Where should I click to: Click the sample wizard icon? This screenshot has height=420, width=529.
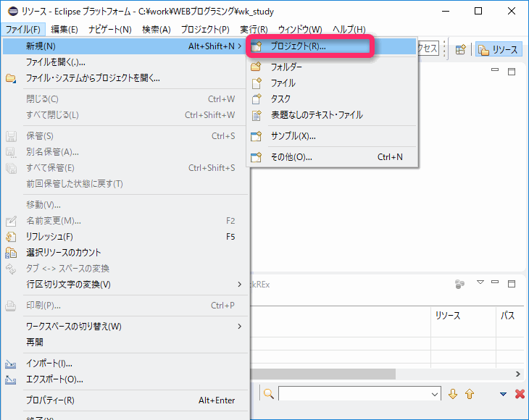tap(257, 136)
